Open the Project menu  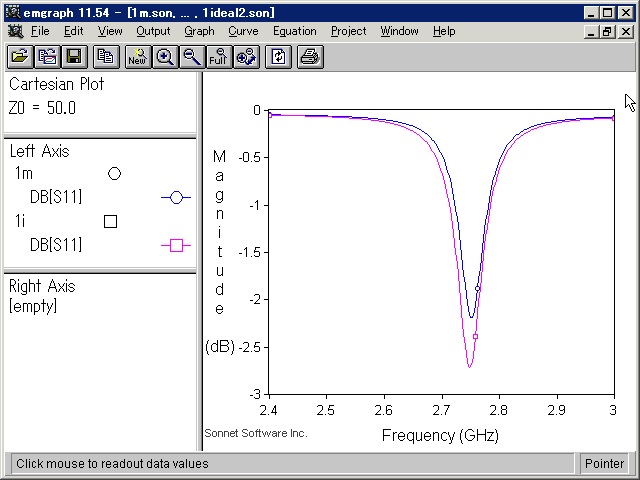349,31
